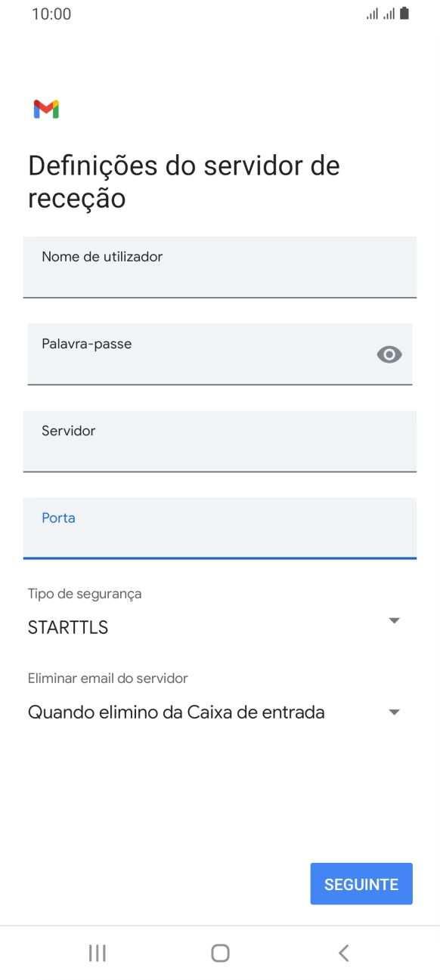The image size is (440, 980).
Task: Click the SEGUINTE button
Action: [x=361, y=883]
